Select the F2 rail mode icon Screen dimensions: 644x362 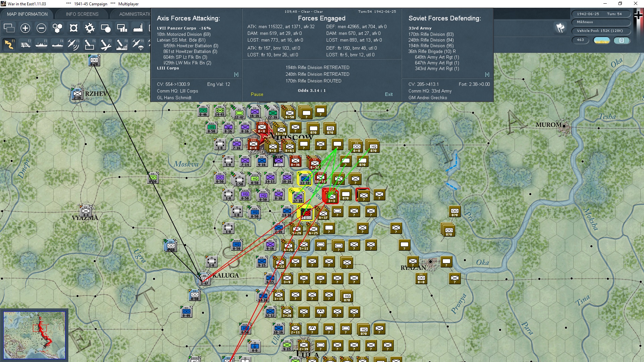point(25,44)
